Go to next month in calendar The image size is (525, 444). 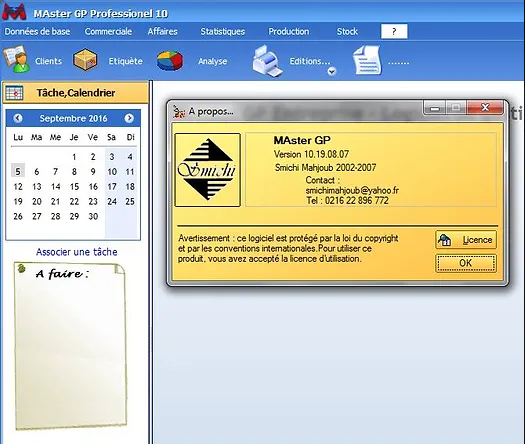(x=129, y=118)
